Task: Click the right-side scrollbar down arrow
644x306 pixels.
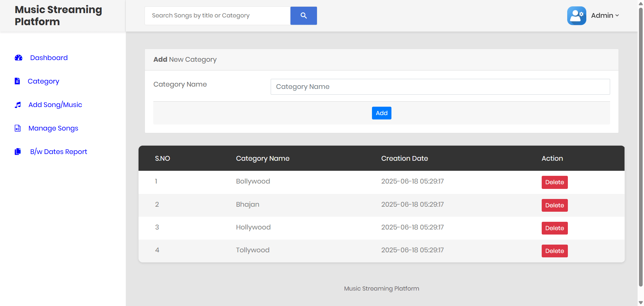Action: [640, 302]
